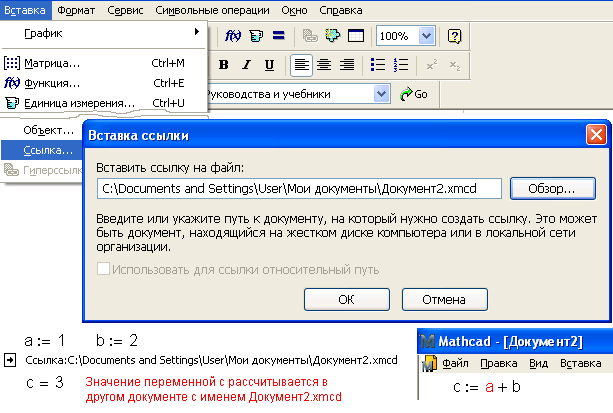Click the a := 1 expression
Viewport: 613px width, 413px height.
click(x=44, y=341)
